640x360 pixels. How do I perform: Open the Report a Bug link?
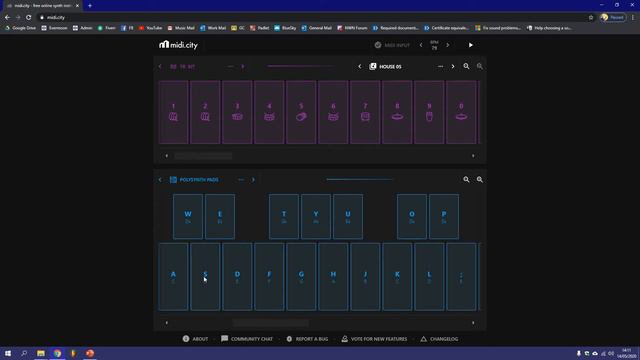[307, 339]
